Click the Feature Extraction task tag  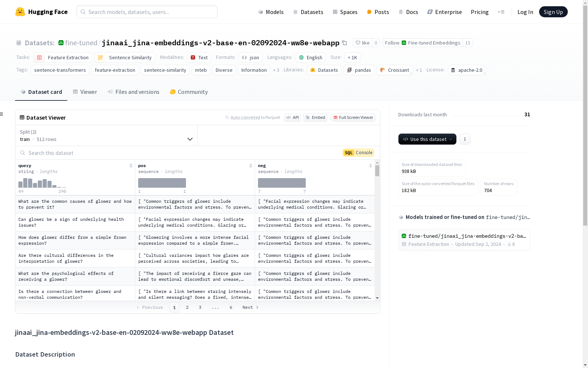coord(62,57)
